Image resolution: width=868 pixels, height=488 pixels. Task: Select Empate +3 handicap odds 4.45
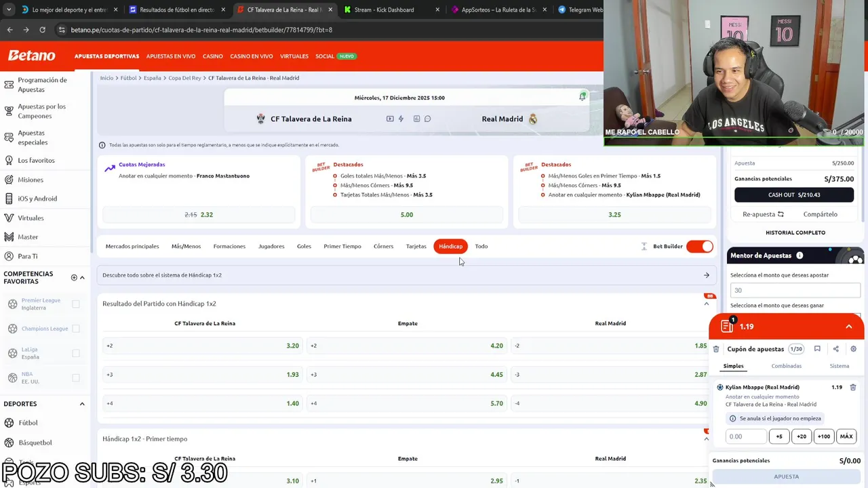pyautogui.click(x=406, y=374)
